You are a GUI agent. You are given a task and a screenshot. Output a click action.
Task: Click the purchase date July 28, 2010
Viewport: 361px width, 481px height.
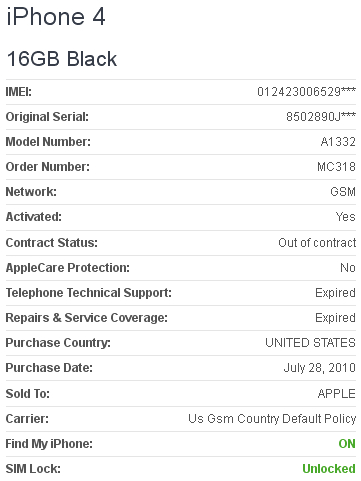[320, 368]
